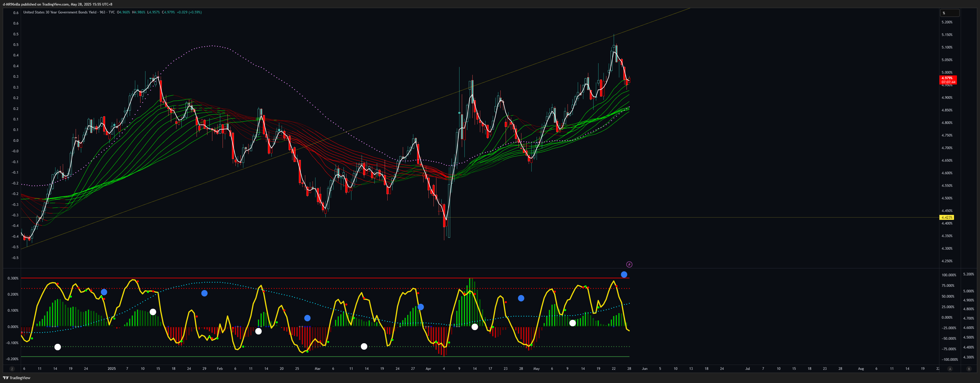Click the circular A scale badge
Image resolution: width=980 pixels, height=383 pixels.
pyautogui.click(x=950, y=369)
